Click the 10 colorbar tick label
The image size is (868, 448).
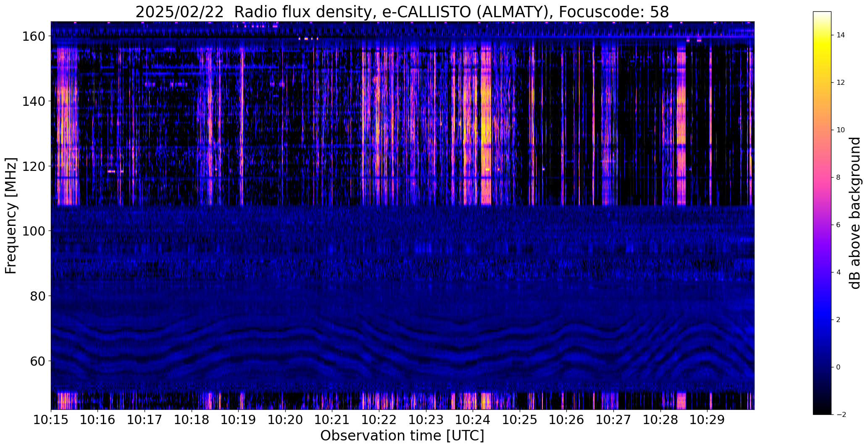(841, 130)
